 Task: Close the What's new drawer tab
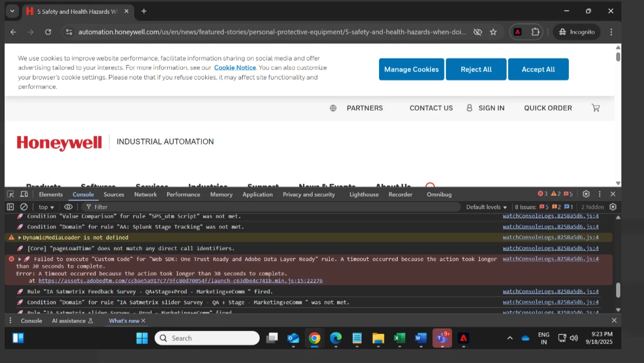point(144,321)
